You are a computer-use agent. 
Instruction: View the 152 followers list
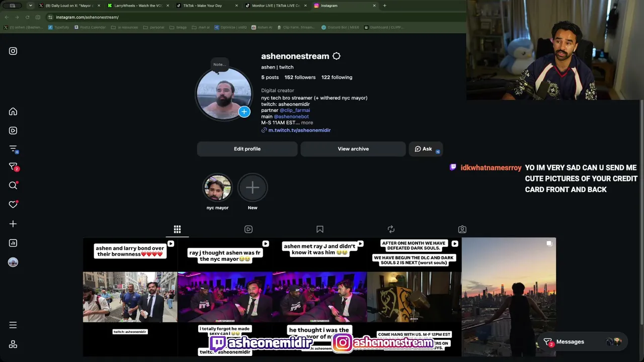300,77
